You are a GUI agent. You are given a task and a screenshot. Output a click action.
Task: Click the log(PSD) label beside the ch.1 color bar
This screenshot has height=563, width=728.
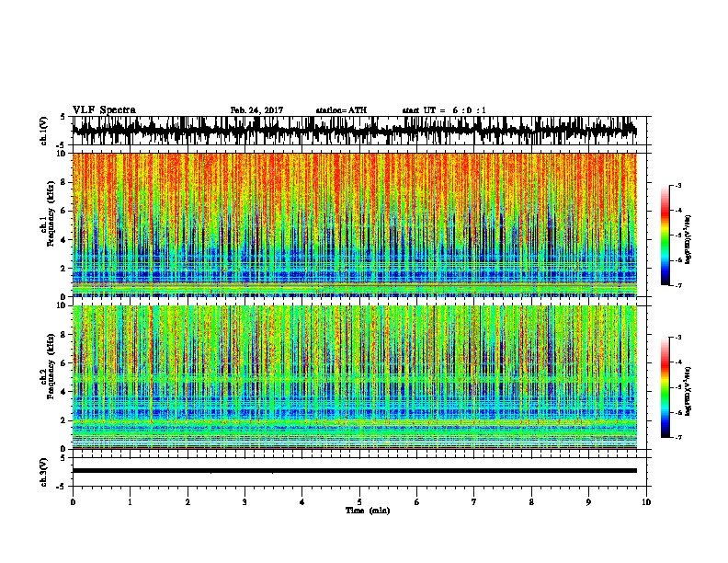[688, 239]
